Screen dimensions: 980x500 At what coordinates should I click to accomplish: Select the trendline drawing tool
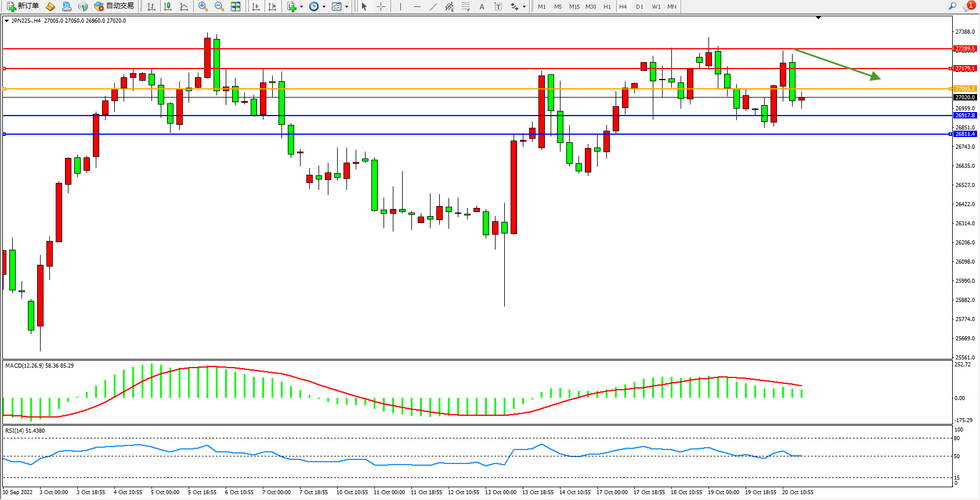point(433,6)
